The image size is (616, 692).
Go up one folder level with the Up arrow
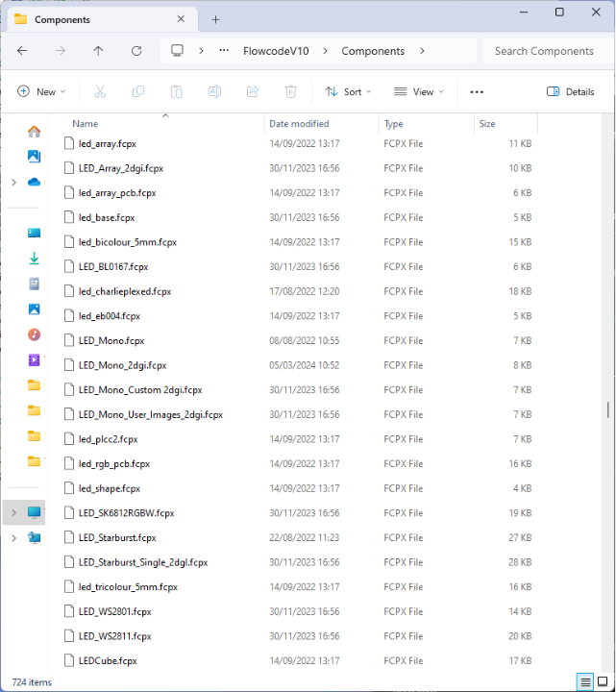point(98,51)
